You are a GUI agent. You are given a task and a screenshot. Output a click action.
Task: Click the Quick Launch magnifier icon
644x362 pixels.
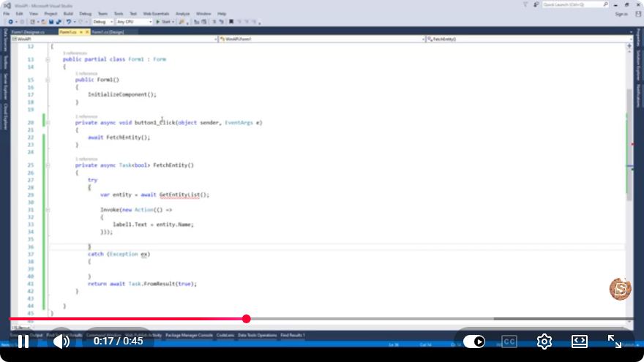click(605, 4)
